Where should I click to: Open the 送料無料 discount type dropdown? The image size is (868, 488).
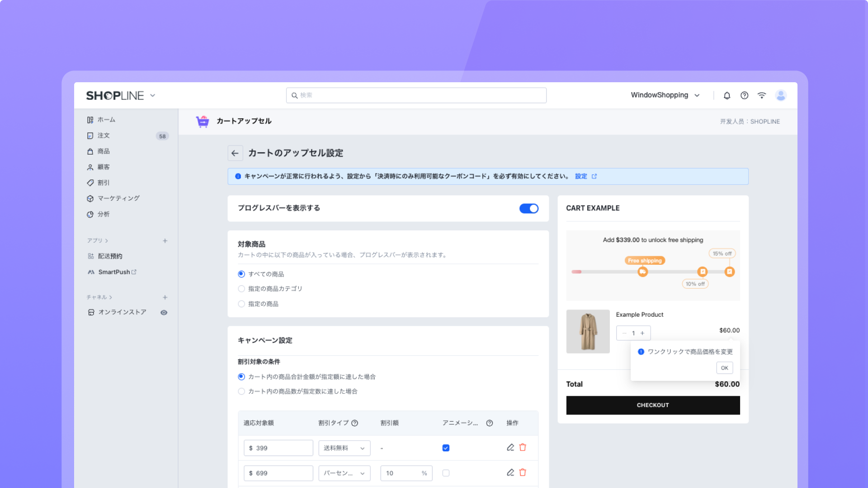(x=344, y=448)
